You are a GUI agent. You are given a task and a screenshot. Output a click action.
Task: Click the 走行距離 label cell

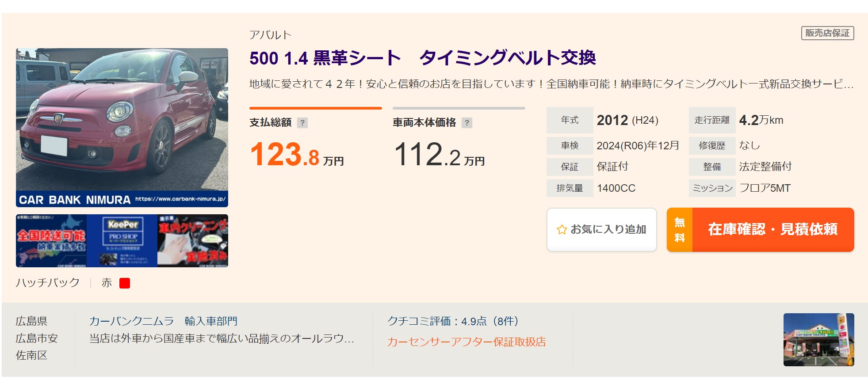click(x=712, y=120)
